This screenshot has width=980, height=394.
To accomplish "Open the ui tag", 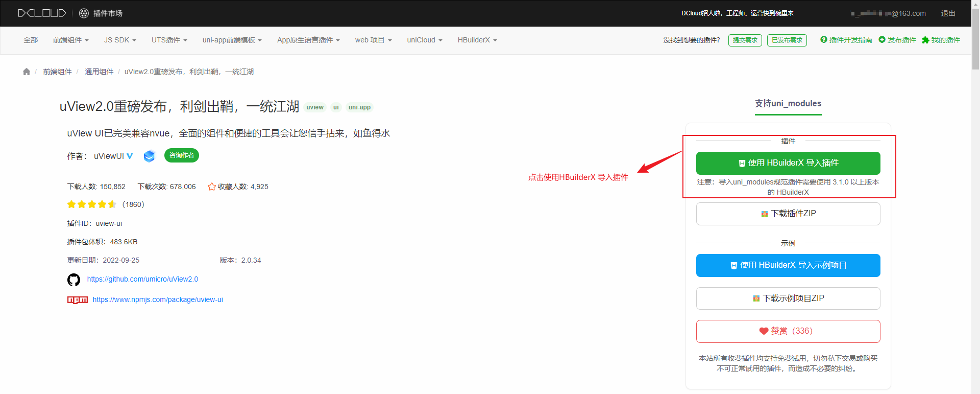I will pyautogui.click(x=336, y=107).
